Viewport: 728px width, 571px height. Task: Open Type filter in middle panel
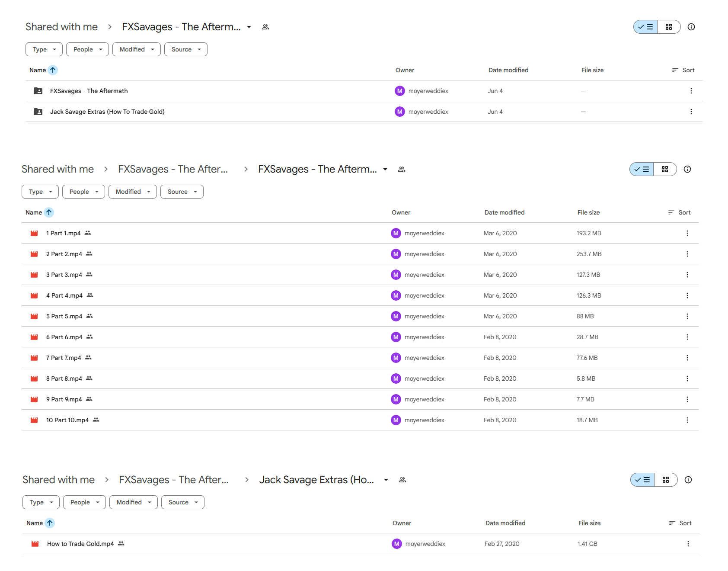[x=40, y=192]
